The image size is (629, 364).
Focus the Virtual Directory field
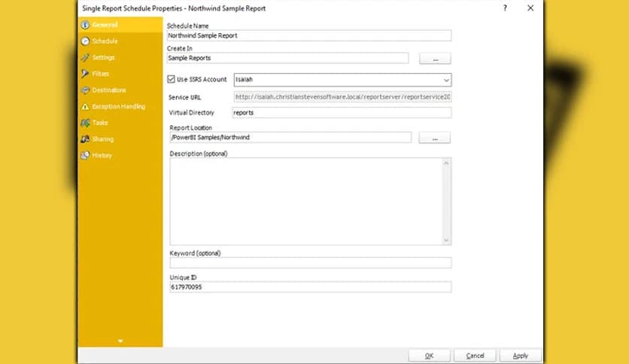pyautogui.click(x=342, y=113)
